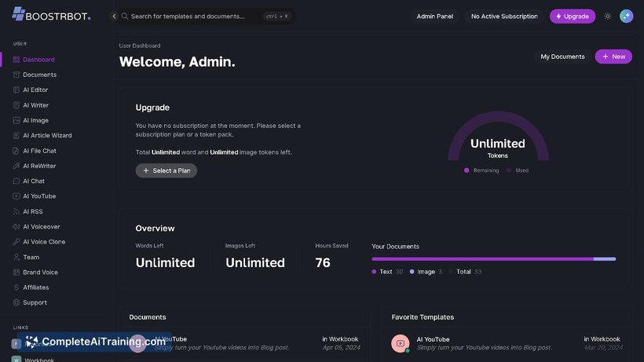Open AI Voice Clone icon
Viewport: 644px width, 362px height.
click(x=16, y=242)
